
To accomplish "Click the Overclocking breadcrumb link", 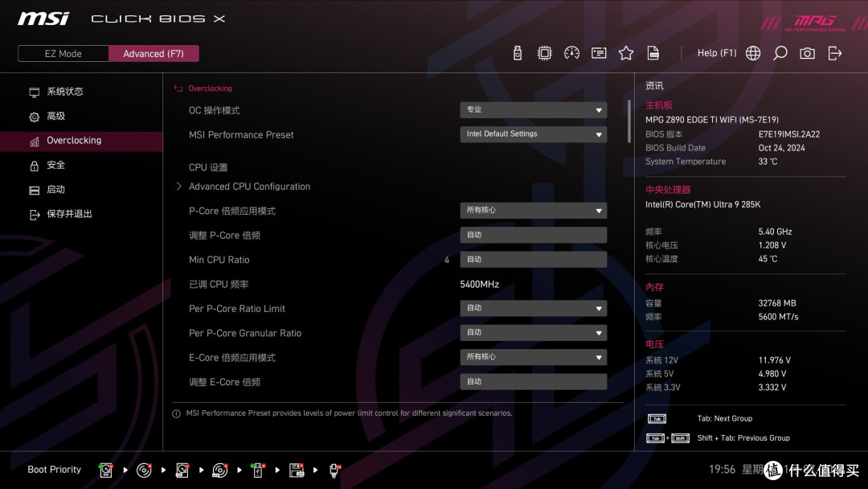I will click(210, 88).
